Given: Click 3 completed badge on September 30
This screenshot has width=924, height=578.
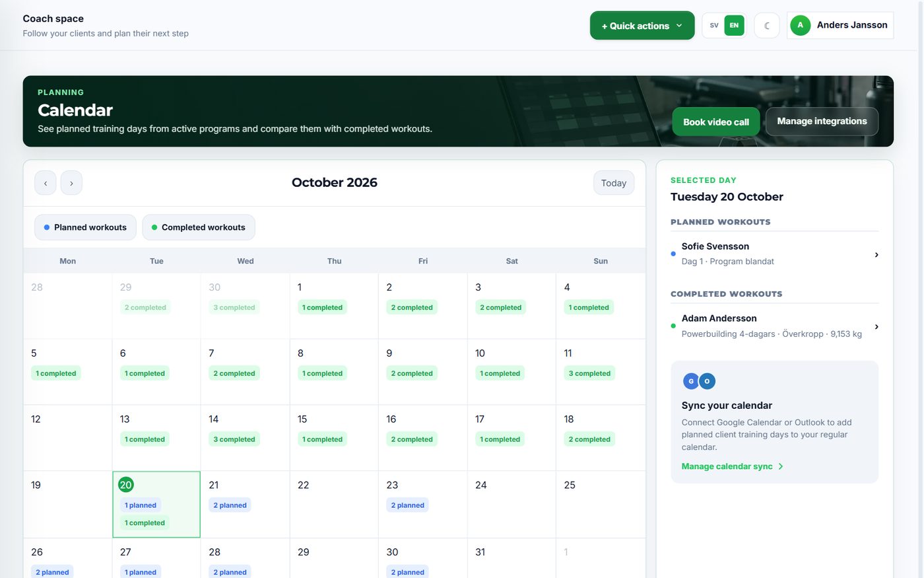Looking at the screenshot, I should [x=234, y=307].
